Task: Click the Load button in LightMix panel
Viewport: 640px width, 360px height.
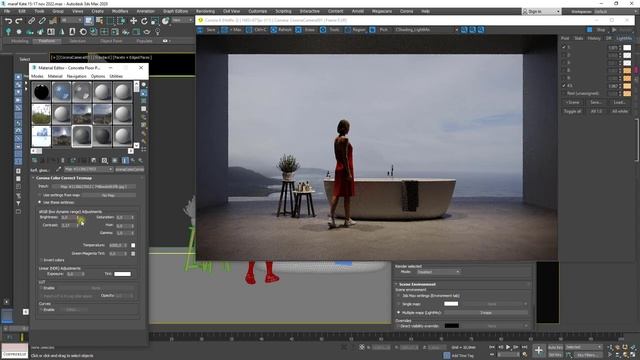Action: (x=620, y=102)
